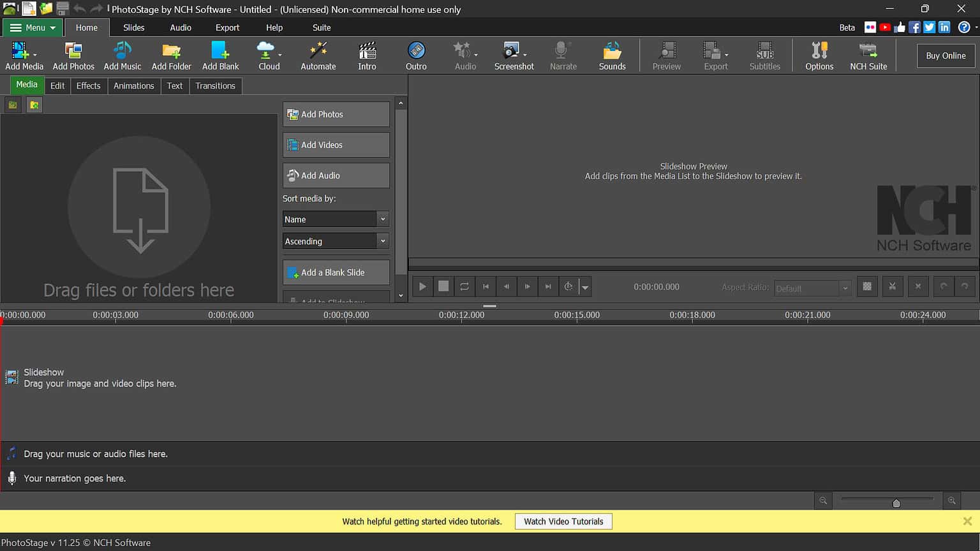Dismiss the yellow tutorials notification bar
This screenshot has width=980, height=551.
[x=967, y=522]
